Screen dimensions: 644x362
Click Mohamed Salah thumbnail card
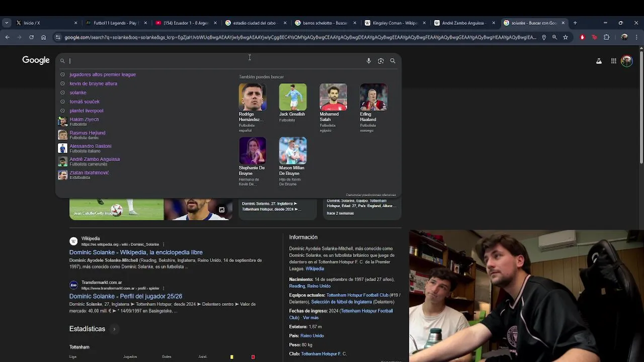tap(333, 108)
